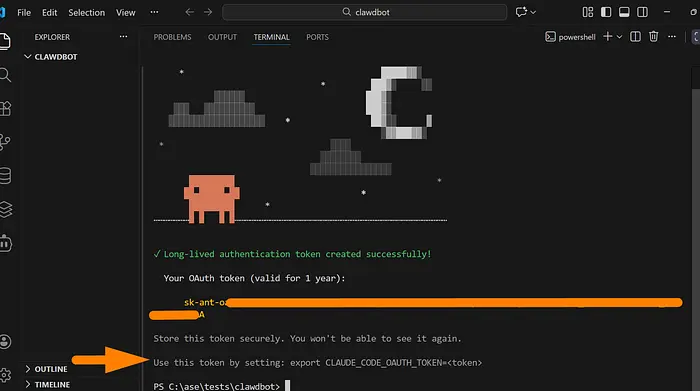Select the powershell terminal label
Viewport: 700px width, 391px height.
point(571,37)
